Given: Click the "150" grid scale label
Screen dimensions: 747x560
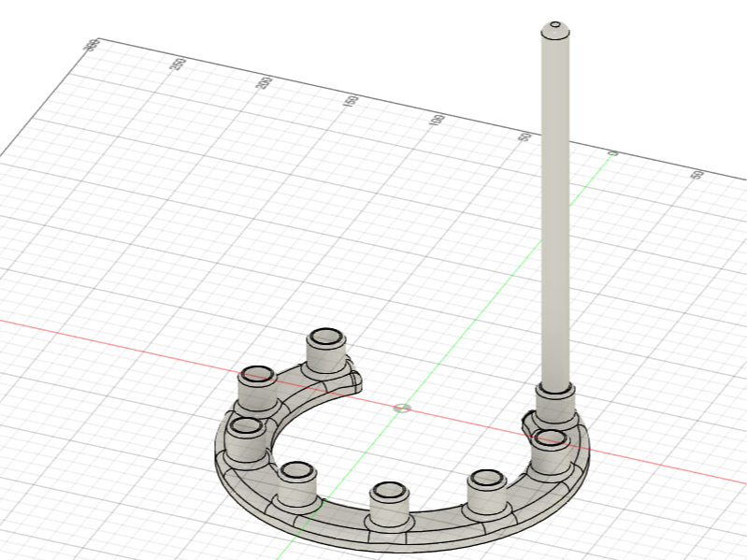Looking at the screenshot, I should (x=352, y=101).
